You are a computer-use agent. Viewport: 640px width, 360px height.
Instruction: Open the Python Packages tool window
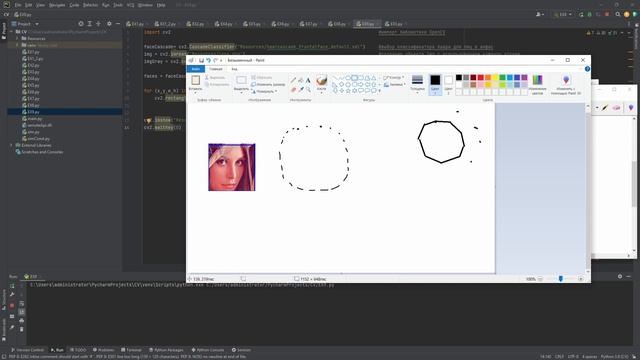(166, 350)
